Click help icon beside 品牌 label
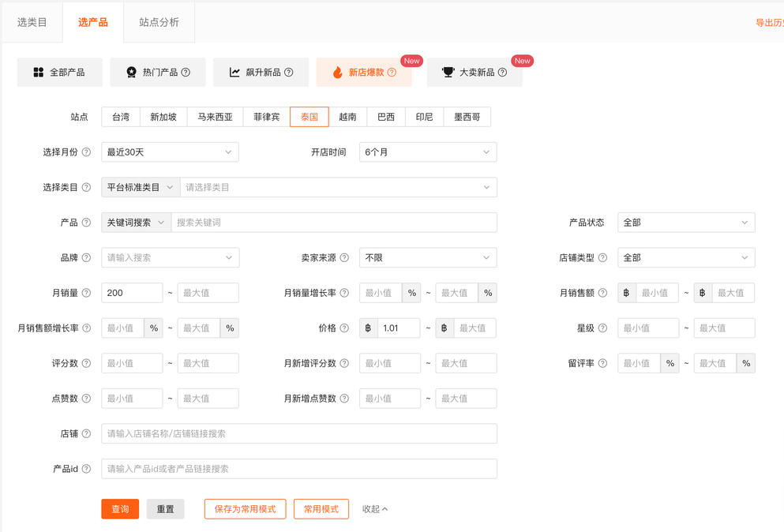The image size is (784, 532). click(87, 257)
